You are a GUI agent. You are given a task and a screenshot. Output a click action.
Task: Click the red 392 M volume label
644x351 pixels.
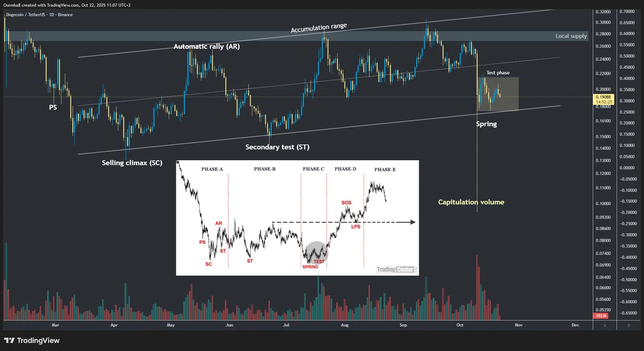[601, 316]
